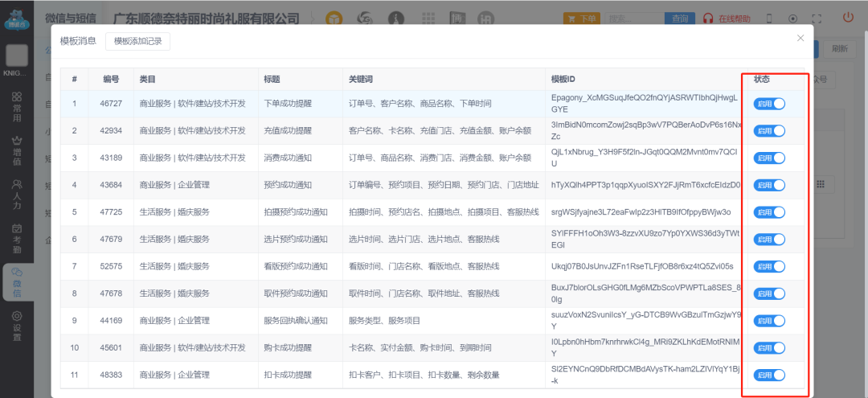Click the 微信与短信 page title
The image size is (868, 398).
(70, 18)
